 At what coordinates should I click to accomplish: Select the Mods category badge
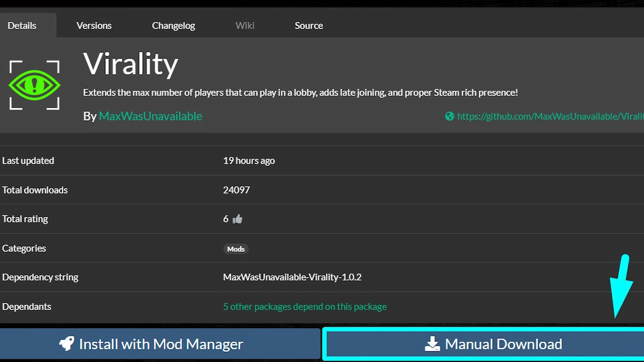(x=236, y=249)
